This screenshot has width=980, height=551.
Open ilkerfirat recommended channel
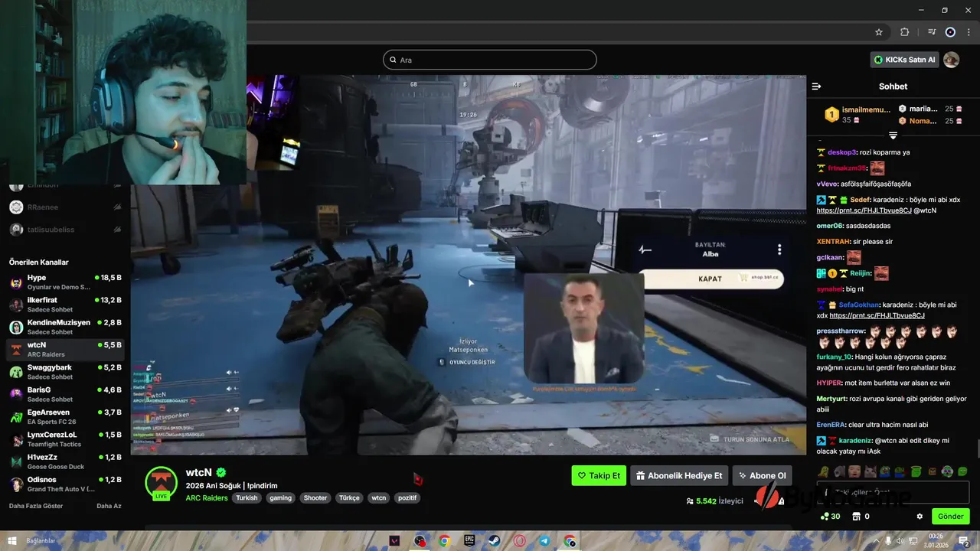65,305
